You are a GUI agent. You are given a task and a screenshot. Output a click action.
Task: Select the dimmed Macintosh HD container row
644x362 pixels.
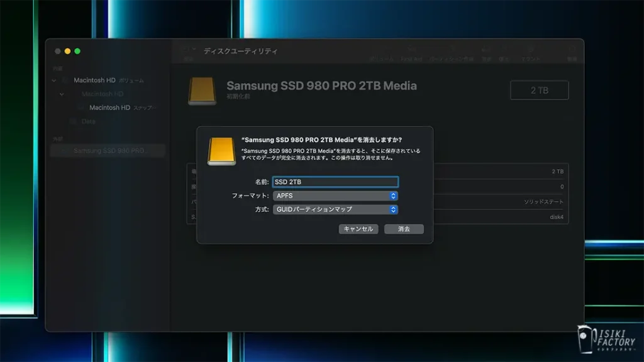pos(108,94)
